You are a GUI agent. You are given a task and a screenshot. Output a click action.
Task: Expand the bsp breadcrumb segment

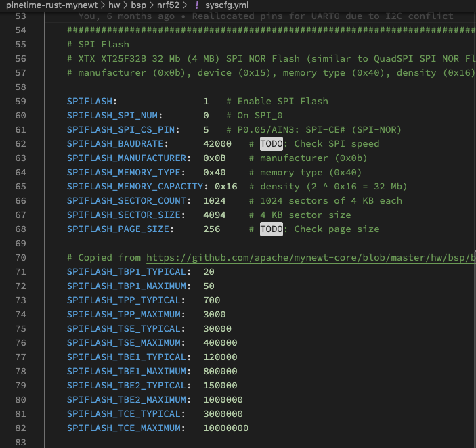[139, 5]
